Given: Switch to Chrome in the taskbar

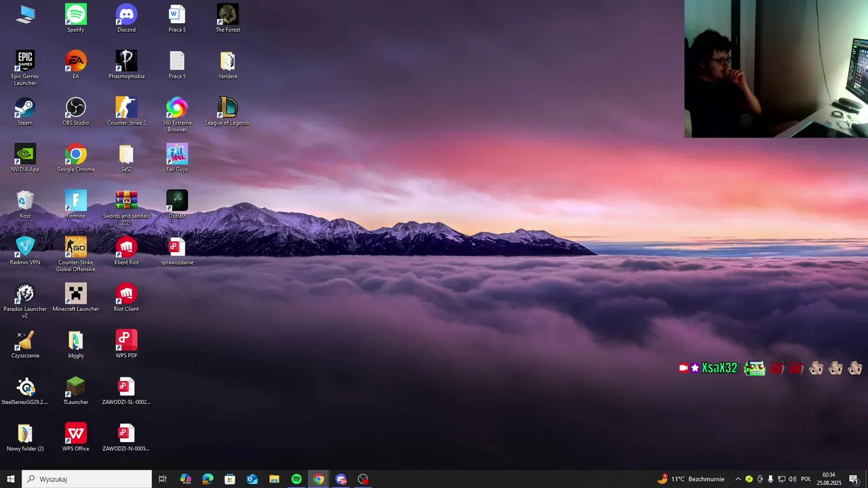Looking at the screenshot, I should 319,479.
